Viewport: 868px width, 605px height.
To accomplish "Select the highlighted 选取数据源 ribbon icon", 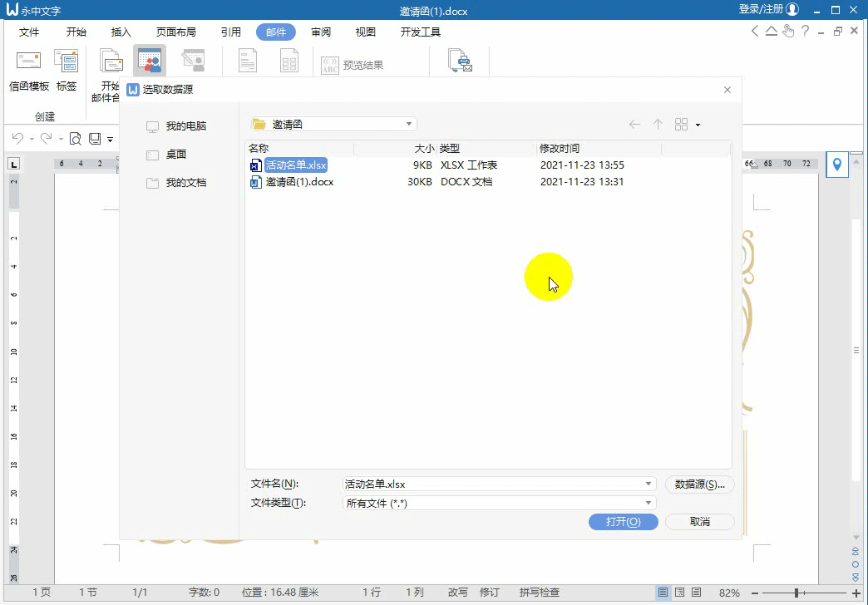I will [x=151, y=60].
